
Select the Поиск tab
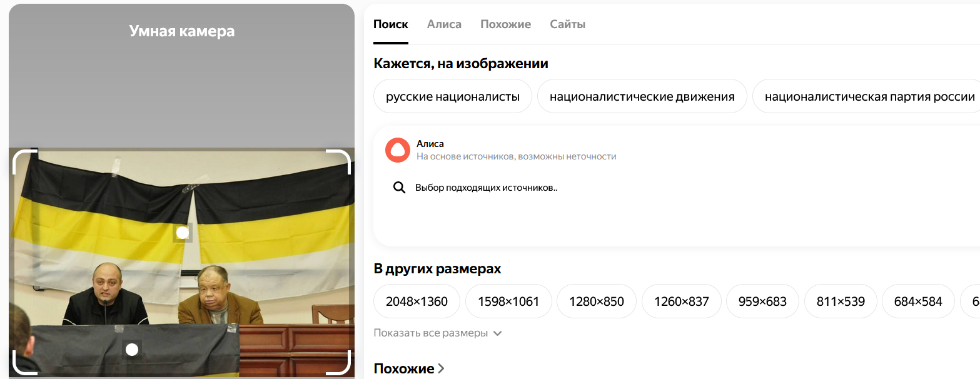[x=391, y=24]
